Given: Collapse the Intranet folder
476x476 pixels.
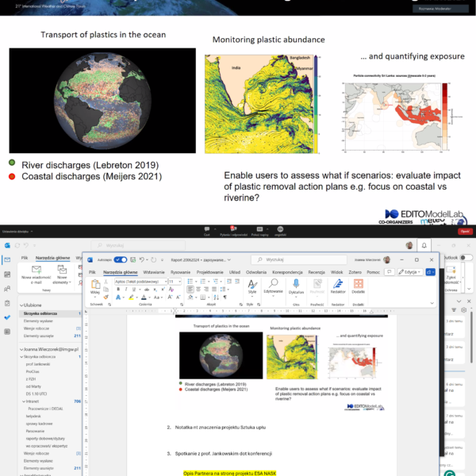Looking at the screenshot, I should (24, 401).
